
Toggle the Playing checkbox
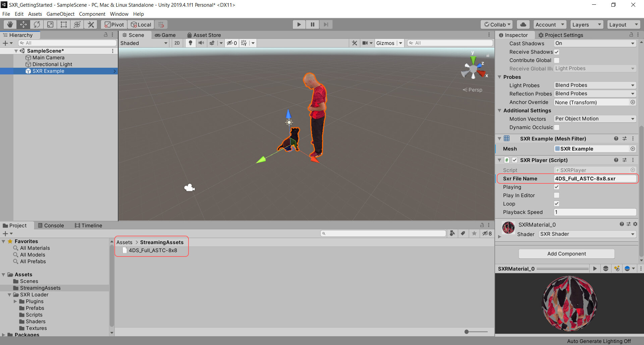point(557,187)
